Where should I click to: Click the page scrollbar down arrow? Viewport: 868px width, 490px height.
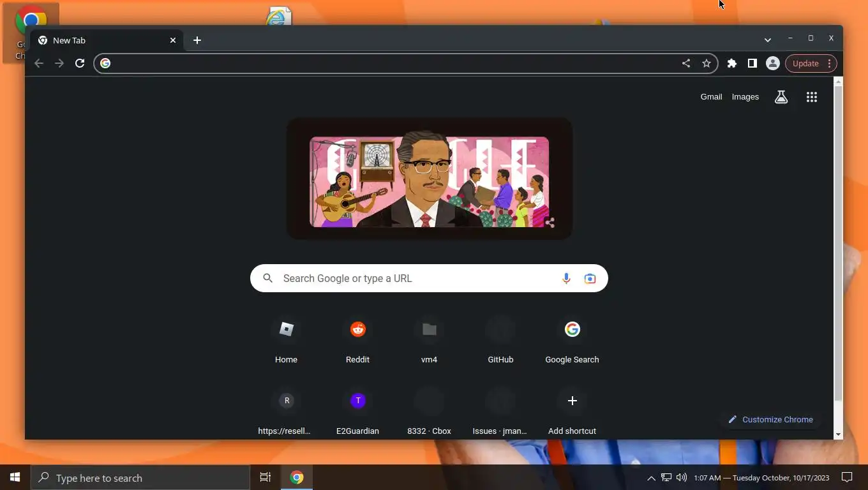click(838, 434)
